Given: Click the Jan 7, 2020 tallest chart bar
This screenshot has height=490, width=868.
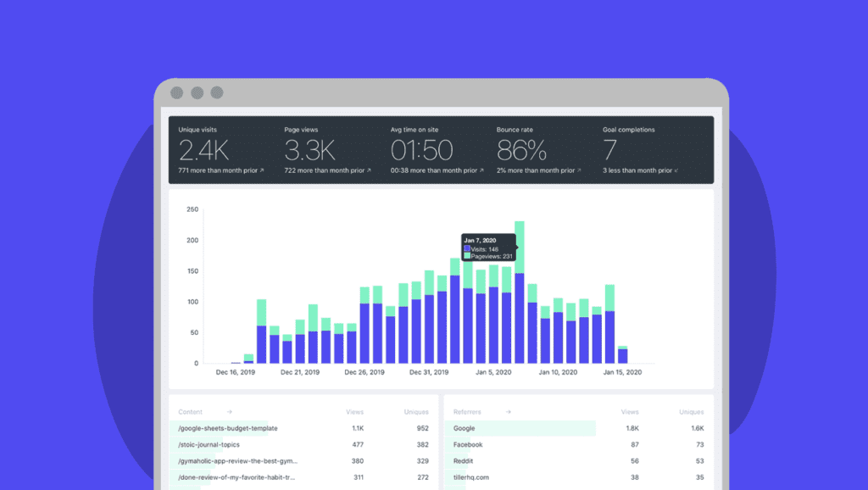Looking at the screenshot, I should (520, 292).
